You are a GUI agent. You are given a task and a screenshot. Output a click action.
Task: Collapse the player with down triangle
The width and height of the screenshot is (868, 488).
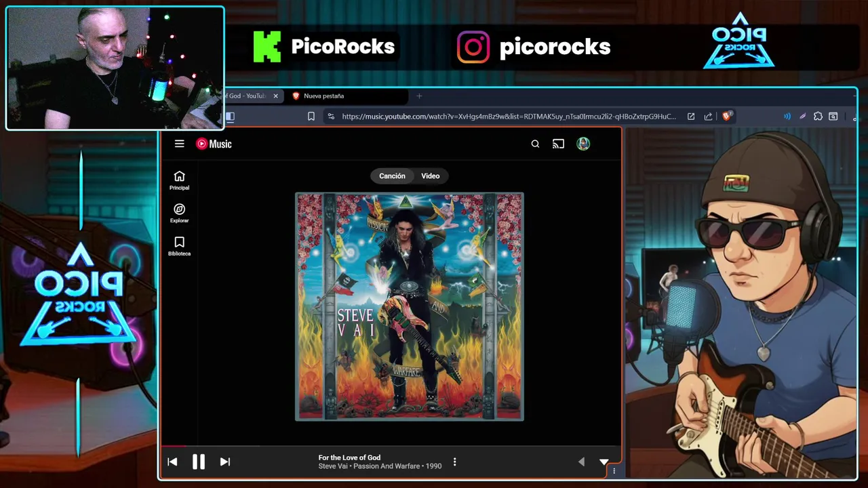coord(604,462)
